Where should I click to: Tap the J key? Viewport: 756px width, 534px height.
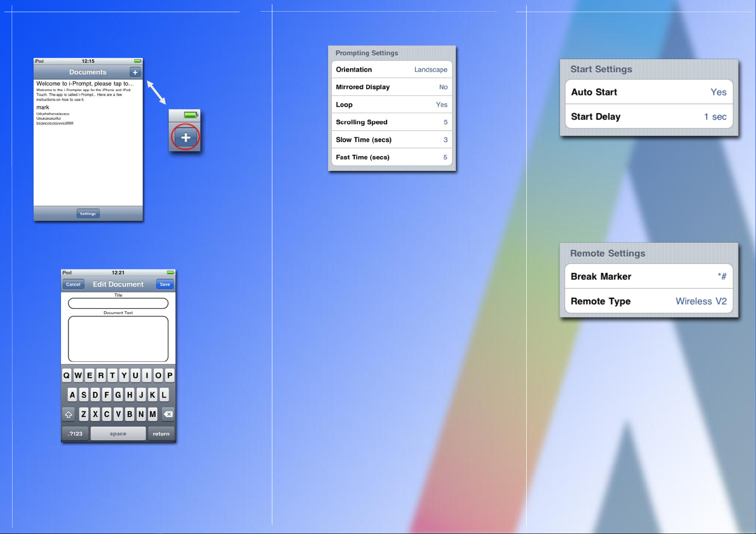click(x=141, y=395)
